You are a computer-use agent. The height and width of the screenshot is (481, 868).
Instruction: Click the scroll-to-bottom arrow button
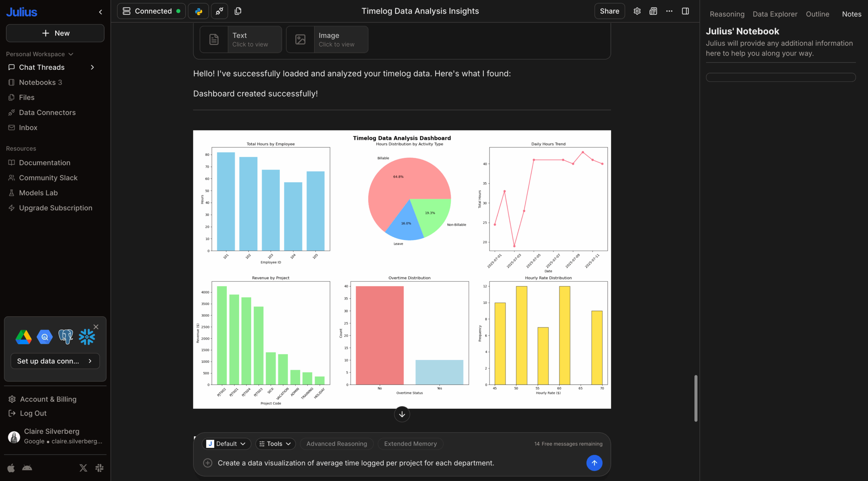(x=402, y=414)
